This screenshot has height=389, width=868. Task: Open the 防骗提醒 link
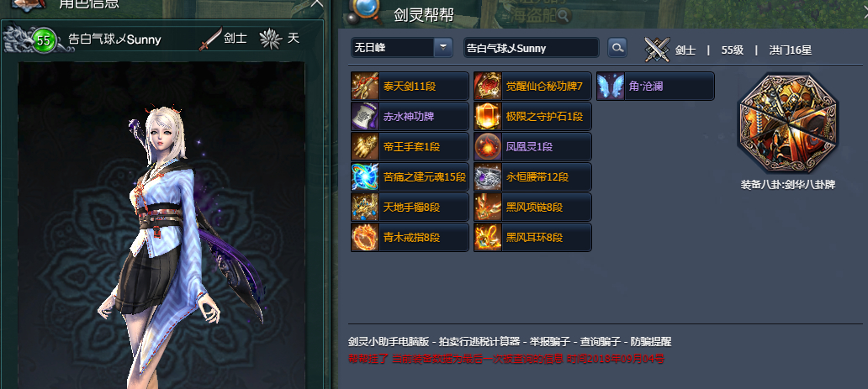click(650, 342)
